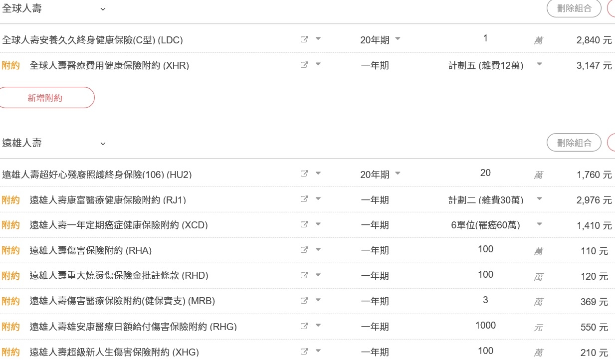Image resolution: width=615 pixels, height=364 pixels.
Task: Expand product menu arrow for RHD row
Action: click(318, 275)
